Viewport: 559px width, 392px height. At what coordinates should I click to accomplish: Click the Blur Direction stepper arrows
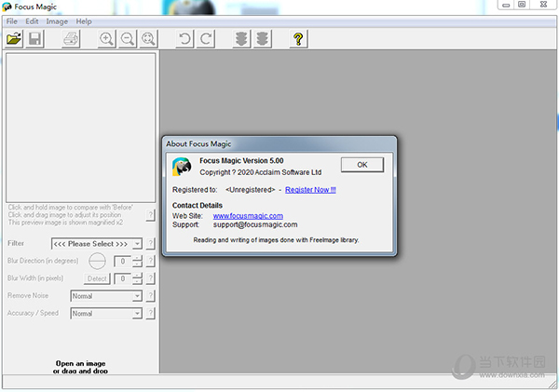137,262
